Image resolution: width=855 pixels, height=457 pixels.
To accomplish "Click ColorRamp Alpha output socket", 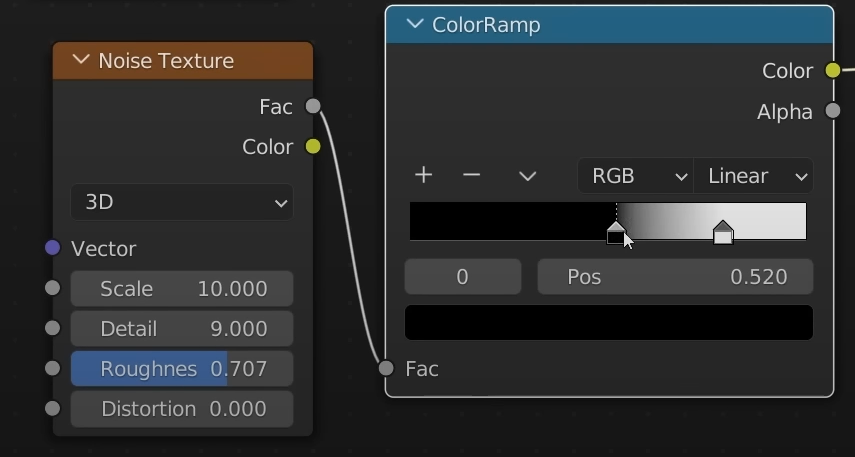I will tap(832, 111).
